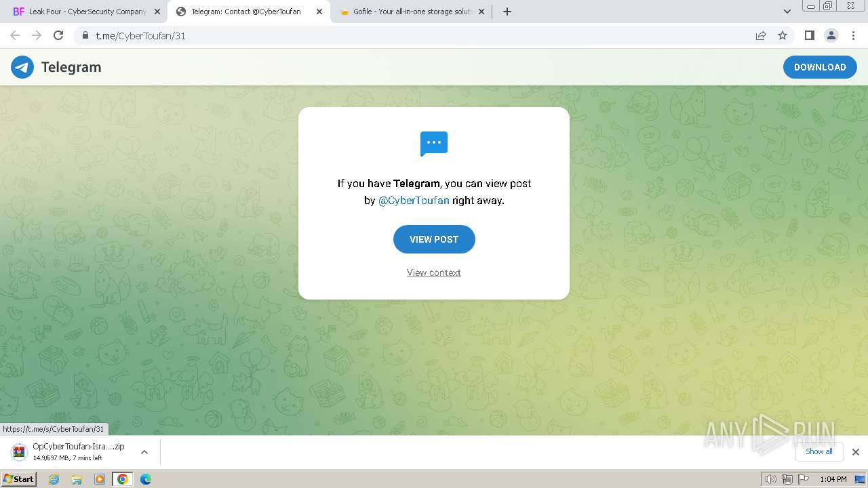Expand download item options chevron

point(144,452)
